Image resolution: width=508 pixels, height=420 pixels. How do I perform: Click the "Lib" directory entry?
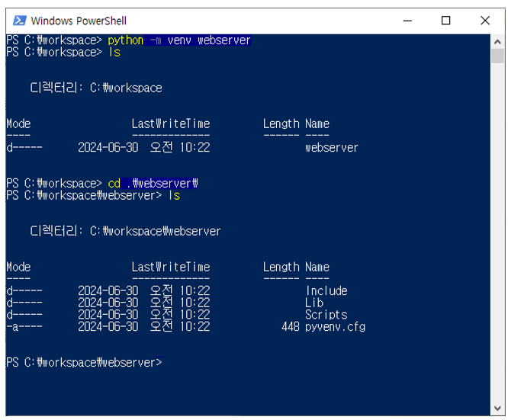point(314,303)
